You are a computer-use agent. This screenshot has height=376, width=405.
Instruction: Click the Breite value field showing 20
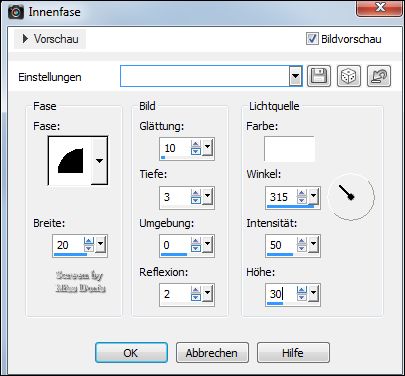coord(69,245)
